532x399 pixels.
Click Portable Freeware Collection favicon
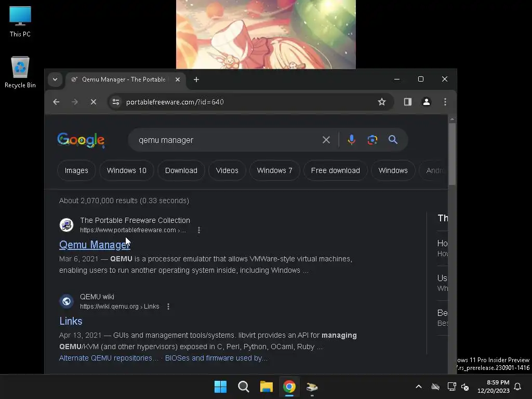click(66, 225)
